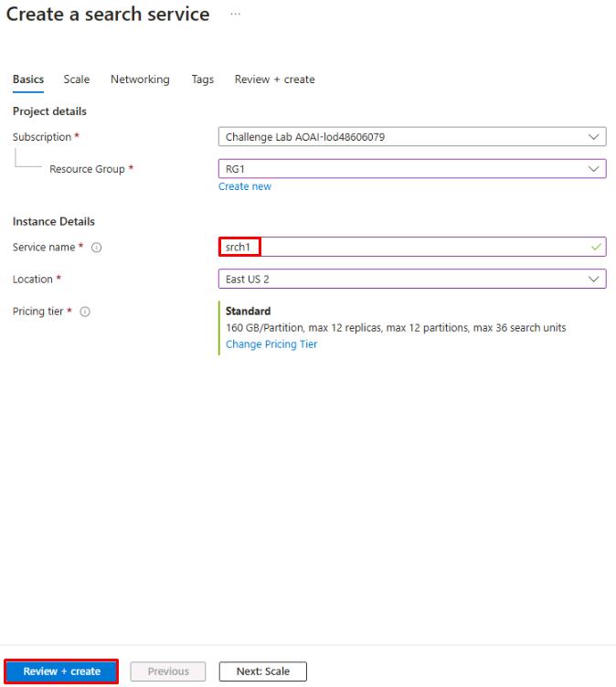Switch to the Scale tab

pos(77,79)
